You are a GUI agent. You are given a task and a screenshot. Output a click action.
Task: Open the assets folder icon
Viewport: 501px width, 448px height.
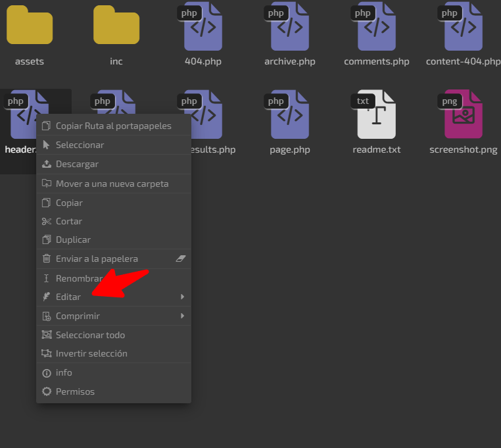point(30,25)
